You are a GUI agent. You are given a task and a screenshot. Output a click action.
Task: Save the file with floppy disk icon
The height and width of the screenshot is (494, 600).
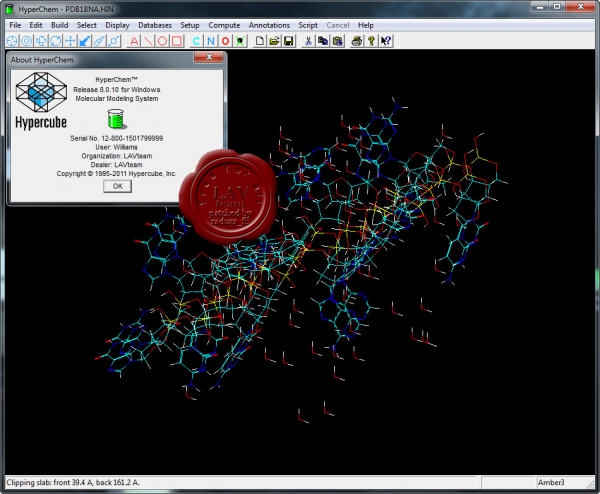289,41
